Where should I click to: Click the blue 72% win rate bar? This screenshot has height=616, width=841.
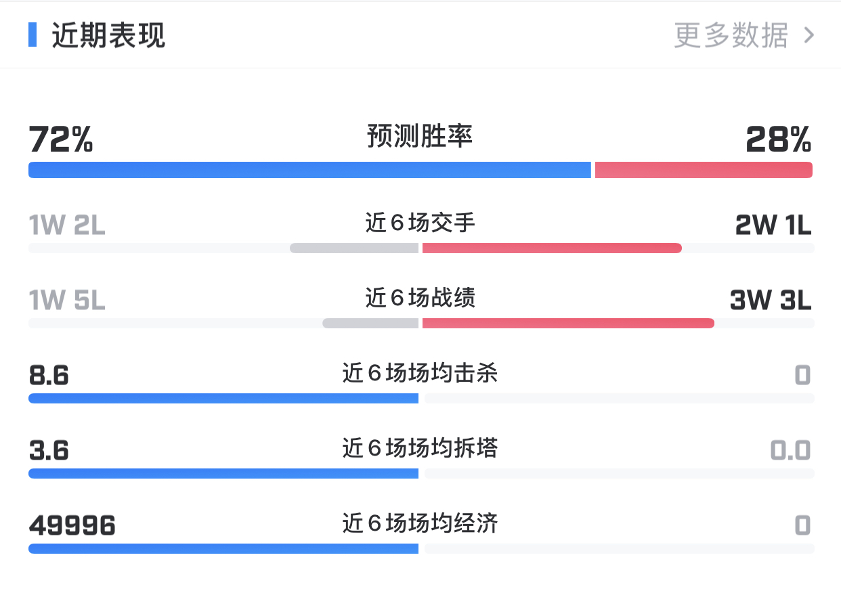309,170
